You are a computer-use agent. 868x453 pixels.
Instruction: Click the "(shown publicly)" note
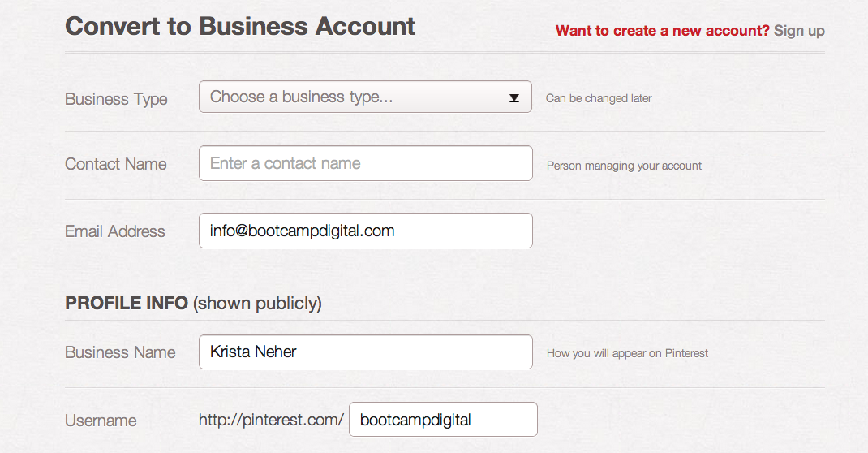pyautogui.click(x=259, y=304)
